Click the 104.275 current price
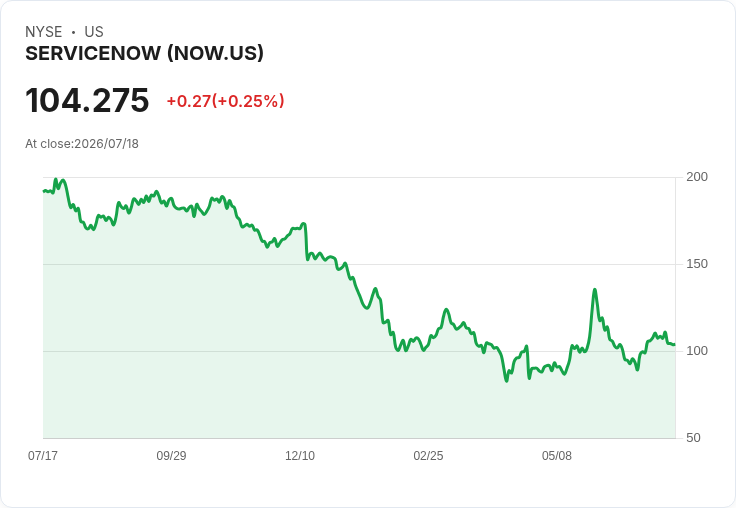The width and height of the screenshot is (736, 508). coord(87,100)
